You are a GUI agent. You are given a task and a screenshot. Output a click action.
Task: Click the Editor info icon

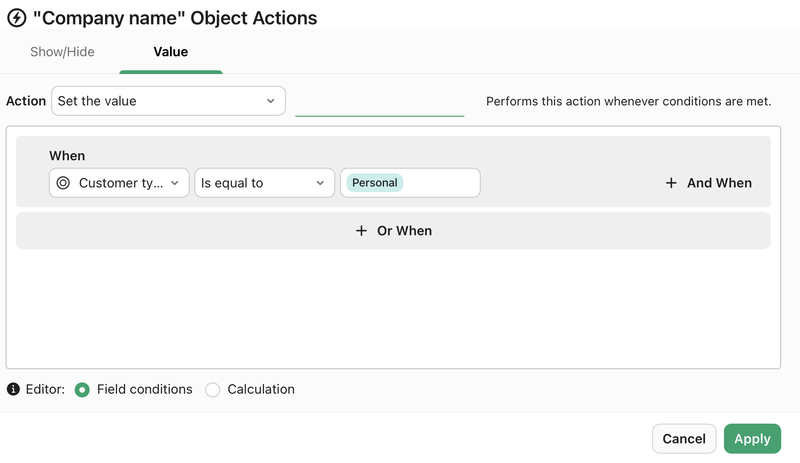click(13, 389)
